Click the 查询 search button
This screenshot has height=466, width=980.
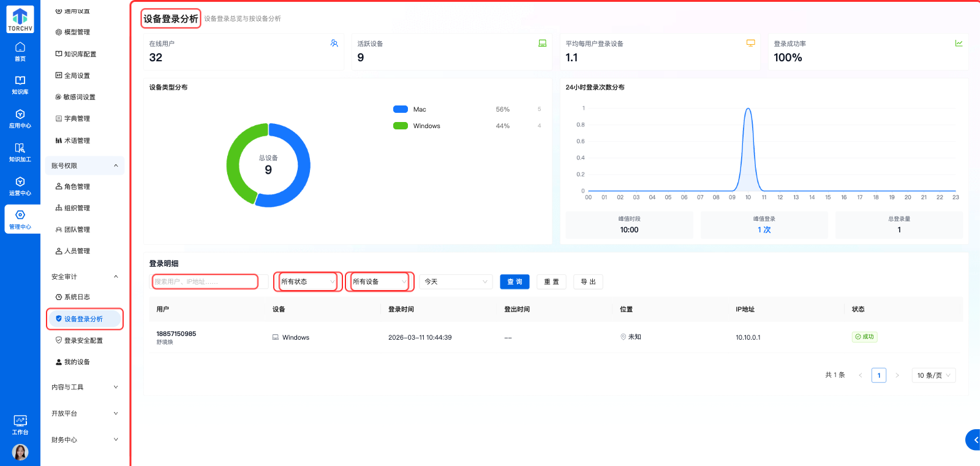coord(514,282)
